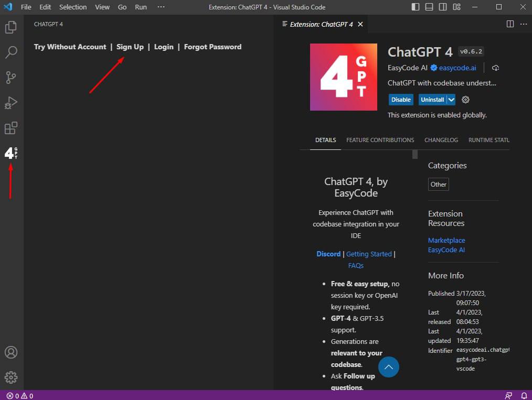Close the Extension: ChatGPT 4 tab
Image resolution: width=532 pixels, height=400 pixels.
point(360,24)
